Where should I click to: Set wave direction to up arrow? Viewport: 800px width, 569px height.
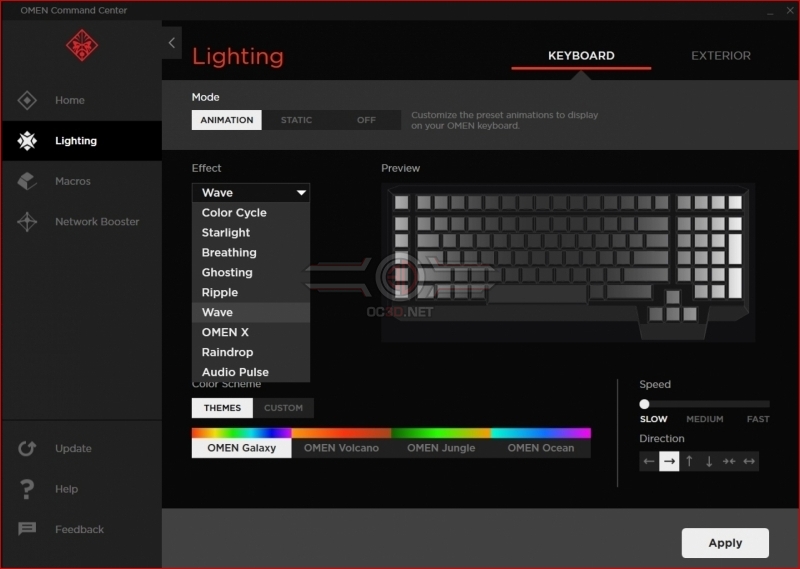tap(689, 461)
